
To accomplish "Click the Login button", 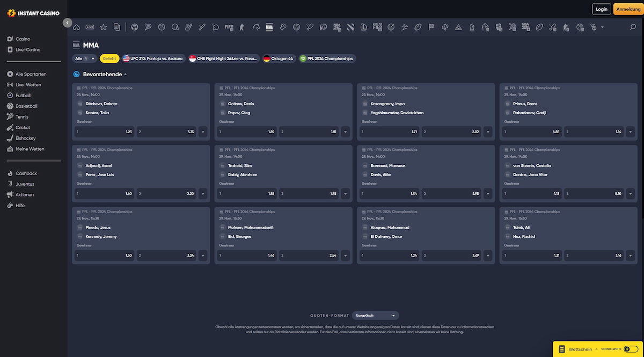I will coord(602,9).
